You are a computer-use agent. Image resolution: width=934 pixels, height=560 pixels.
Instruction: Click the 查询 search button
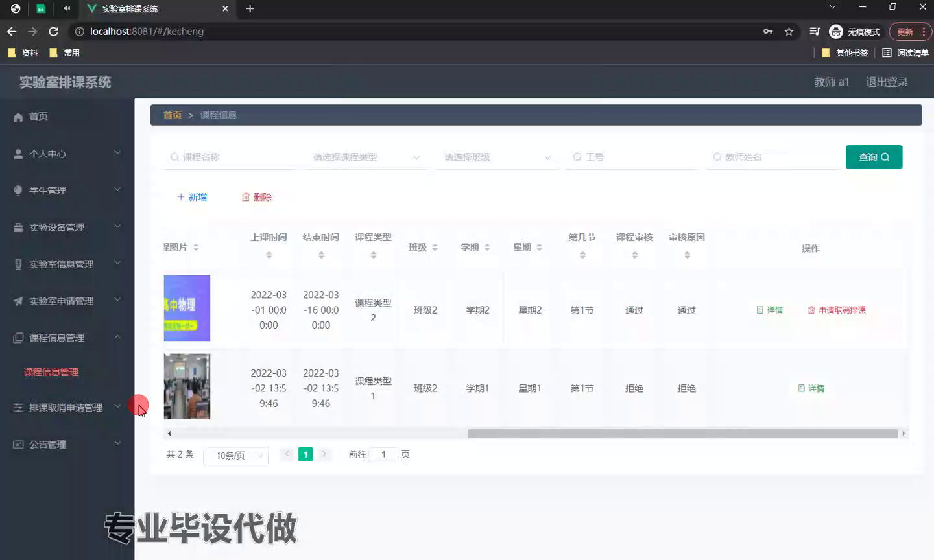(874, 157)
